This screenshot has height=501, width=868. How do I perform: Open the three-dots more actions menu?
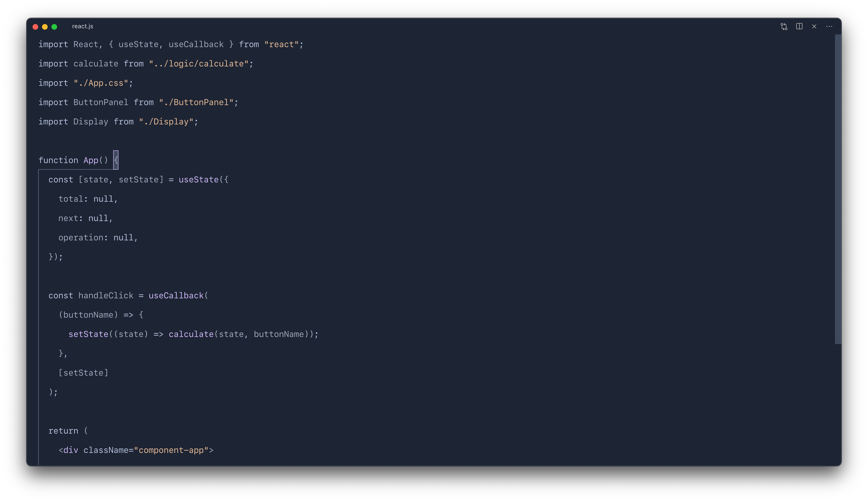[829, 26]
